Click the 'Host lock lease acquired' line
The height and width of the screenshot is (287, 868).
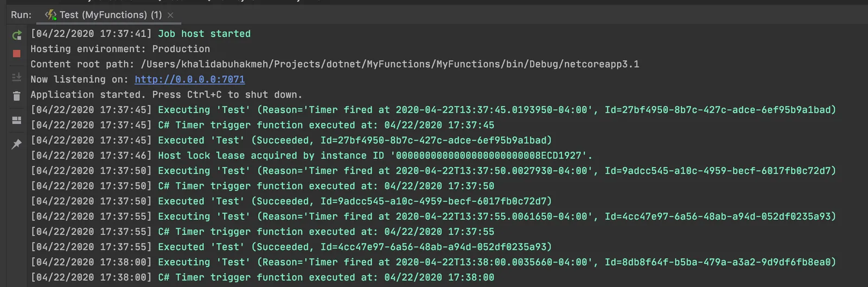tap(311, 156)
